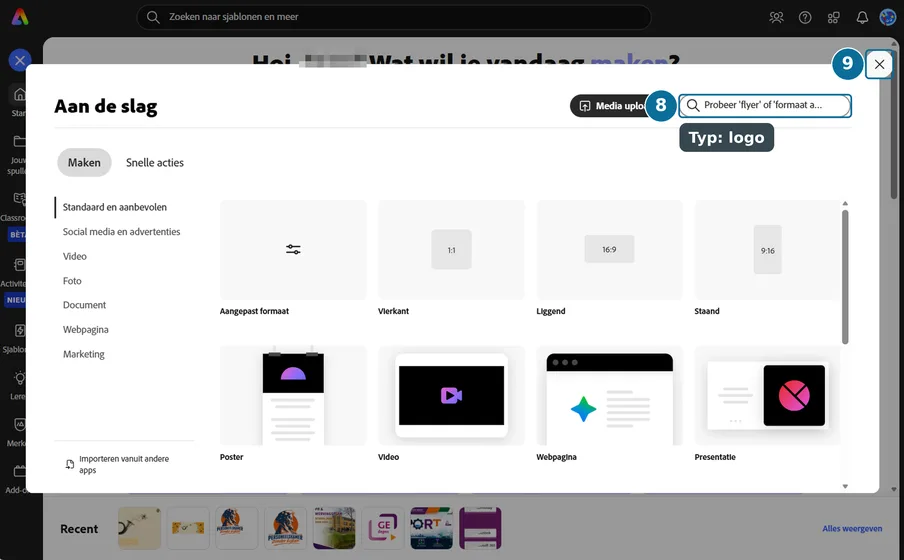
Task: Open the Brands sidebar icon
Action: click(x=20, y=425)
